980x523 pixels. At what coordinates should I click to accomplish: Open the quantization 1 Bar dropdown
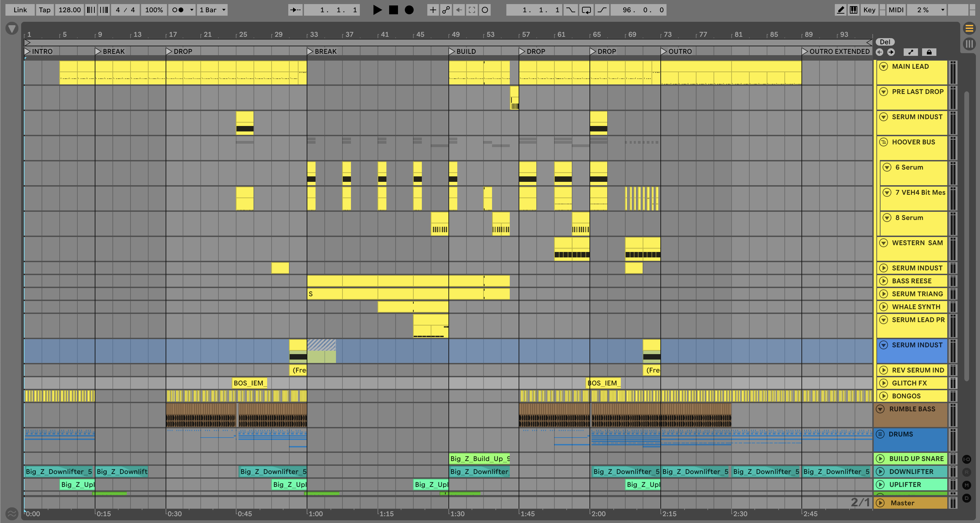(x=212, y=10)
